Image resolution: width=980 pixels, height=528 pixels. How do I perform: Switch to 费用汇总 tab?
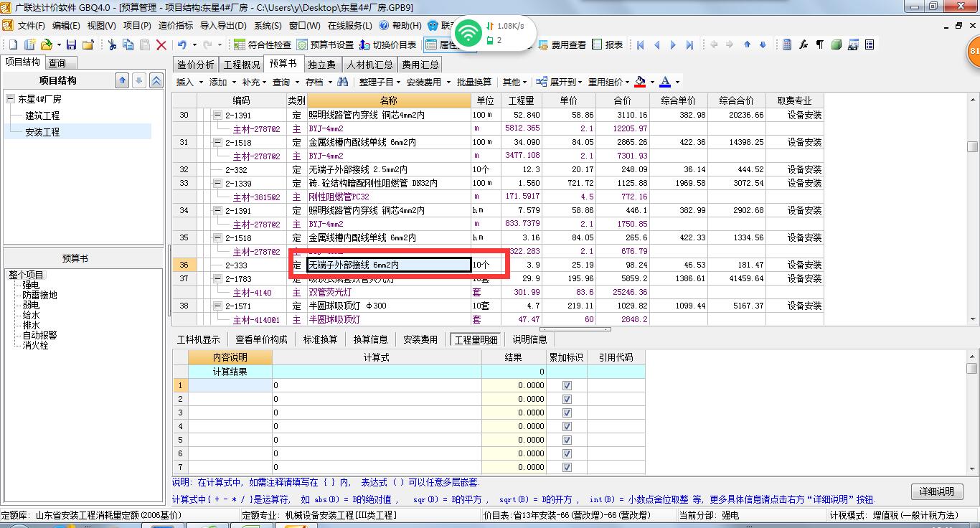[x=420, y=65]
